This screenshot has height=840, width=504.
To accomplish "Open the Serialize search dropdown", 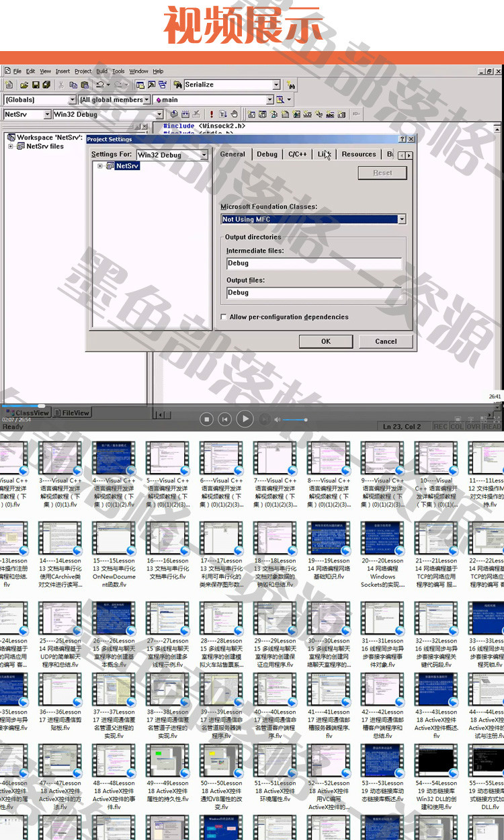I will [276, 85].
